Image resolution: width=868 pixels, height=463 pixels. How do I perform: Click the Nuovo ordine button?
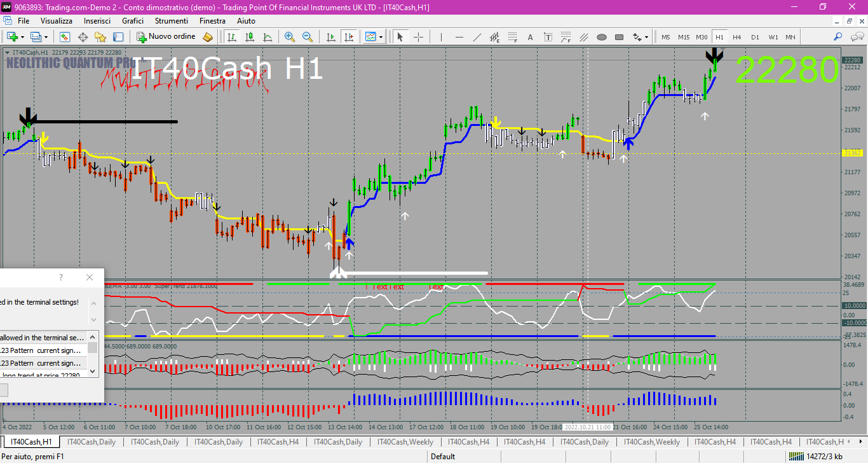[166, 37]
